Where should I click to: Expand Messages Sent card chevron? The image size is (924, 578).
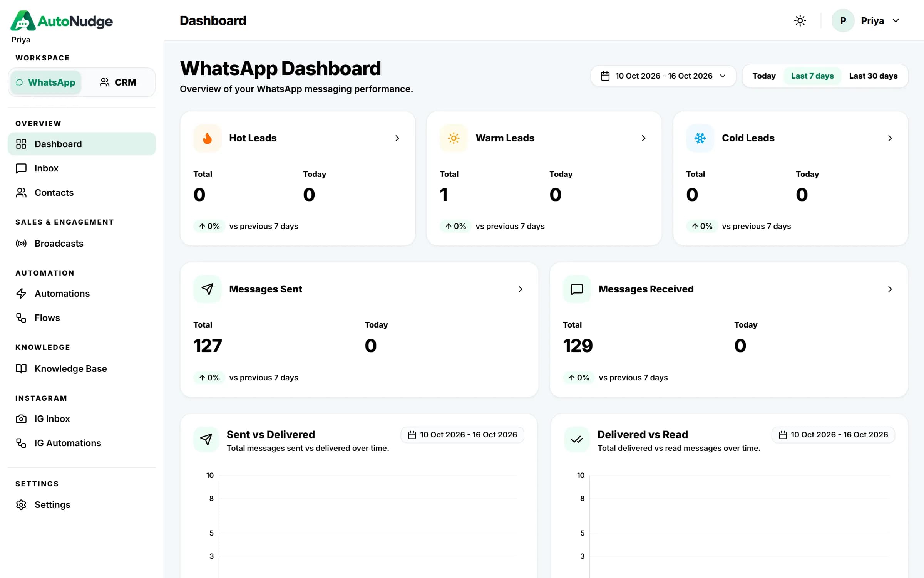click(521, 289)
